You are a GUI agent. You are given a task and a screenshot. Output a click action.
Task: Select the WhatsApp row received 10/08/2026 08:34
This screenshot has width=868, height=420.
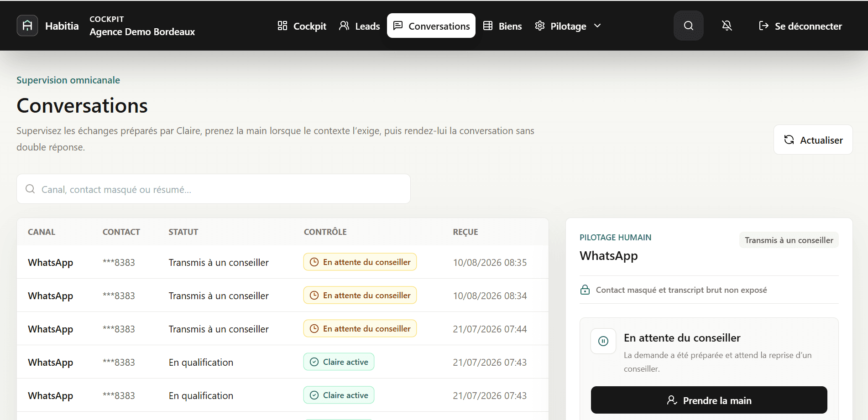pos(282,295)
